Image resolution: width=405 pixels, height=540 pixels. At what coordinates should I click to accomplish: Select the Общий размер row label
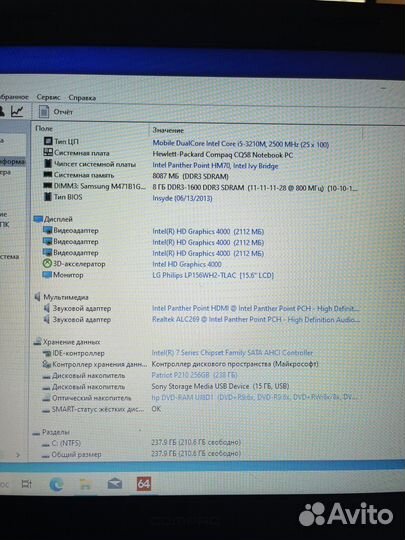(76, 455)
